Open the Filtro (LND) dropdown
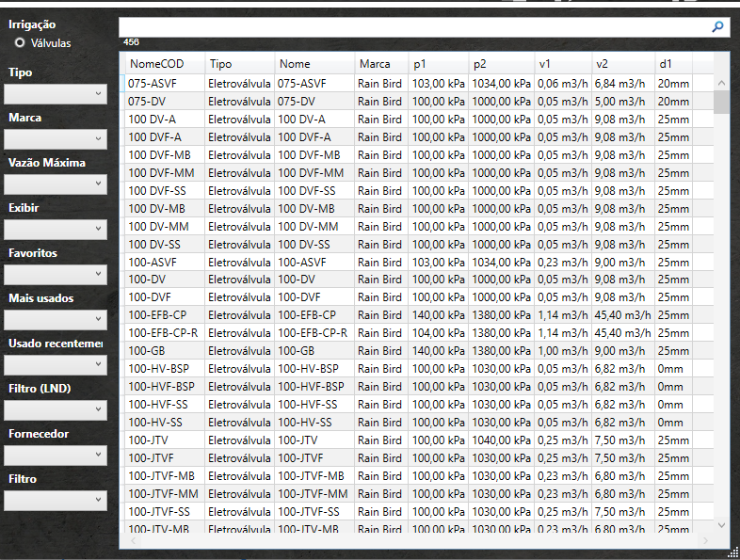The image size is (740, 560). tap(56, 410)
